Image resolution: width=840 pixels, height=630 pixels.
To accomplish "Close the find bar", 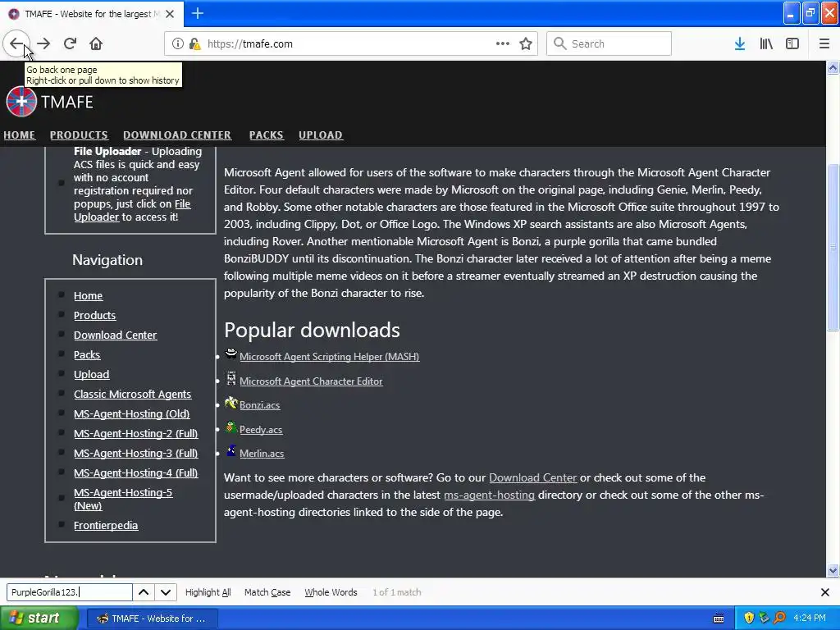I will pyautogui.click(x=825, y=592).
